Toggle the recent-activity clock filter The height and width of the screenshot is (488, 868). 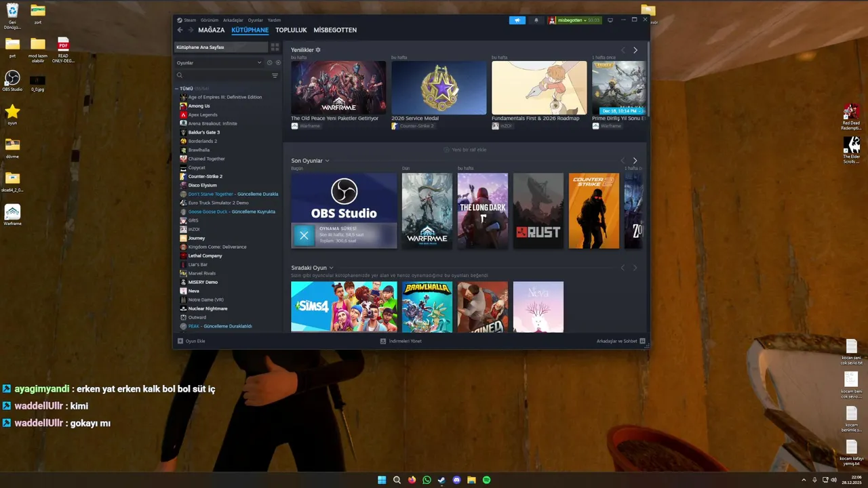[269, 62]
